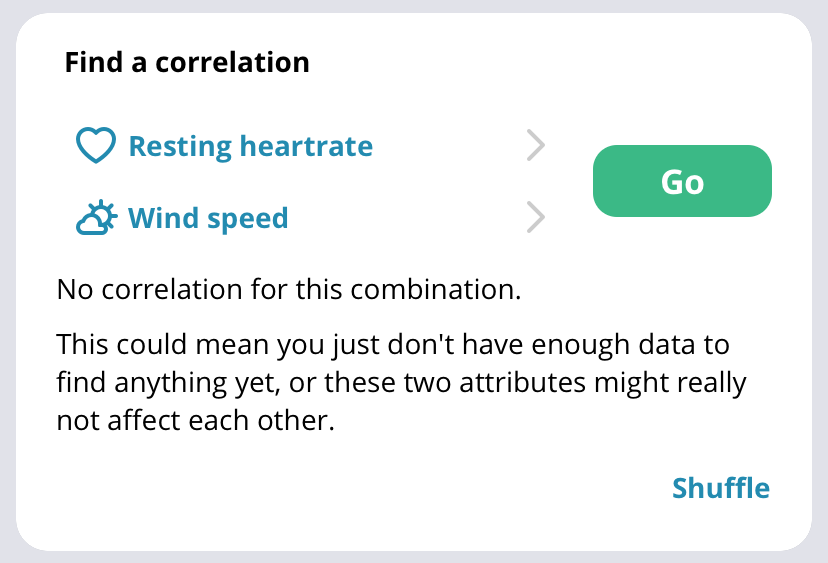Select the Resting heartrate attribute label
The height and width of the screenshot is (563, 828).
251,146
